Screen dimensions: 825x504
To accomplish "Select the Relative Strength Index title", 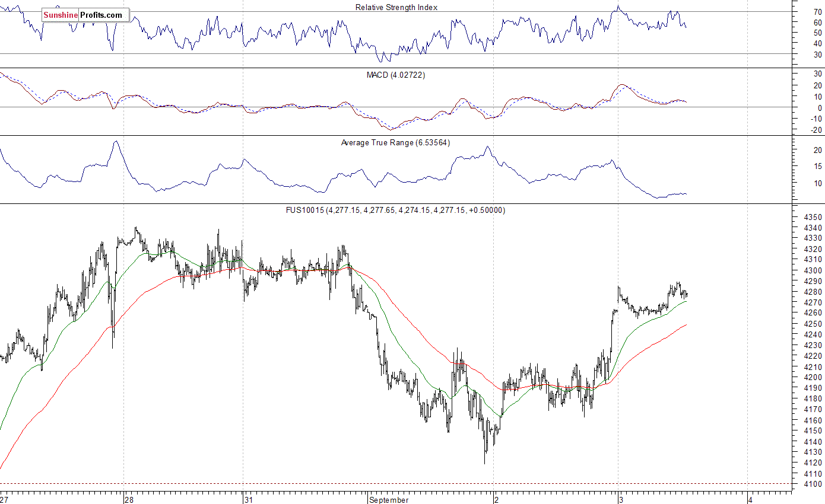I will coord(396,7).
